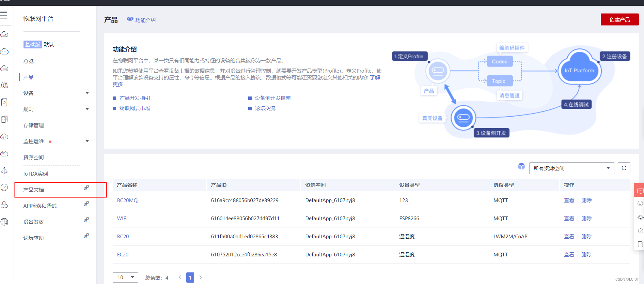The width and height of the screenshot is (644, 284).
Task: Click the edit note floating icon
Action: click(x=640, y=244)
